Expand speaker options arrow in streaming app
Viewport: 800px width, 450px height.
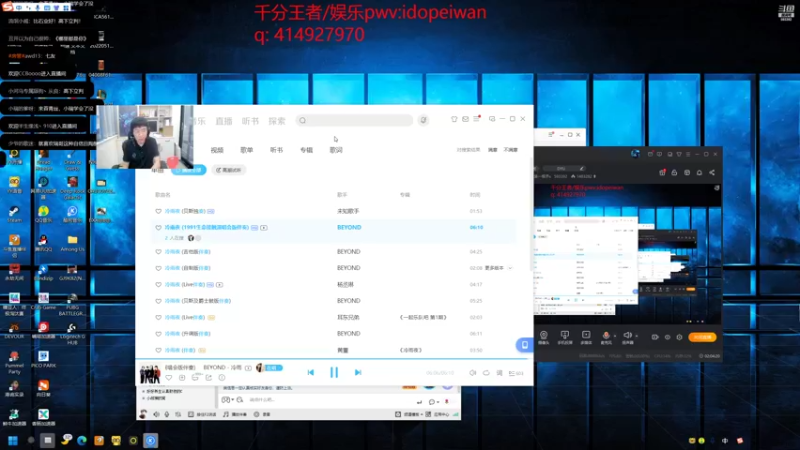coord(636,336)
